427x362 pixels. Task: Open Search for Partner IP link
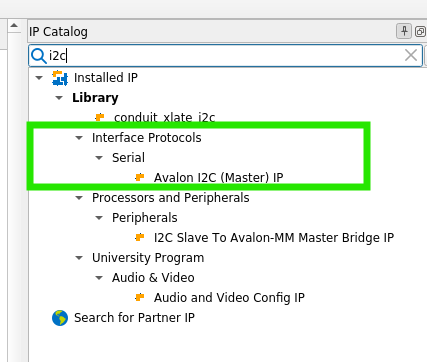tap(134, 318)
